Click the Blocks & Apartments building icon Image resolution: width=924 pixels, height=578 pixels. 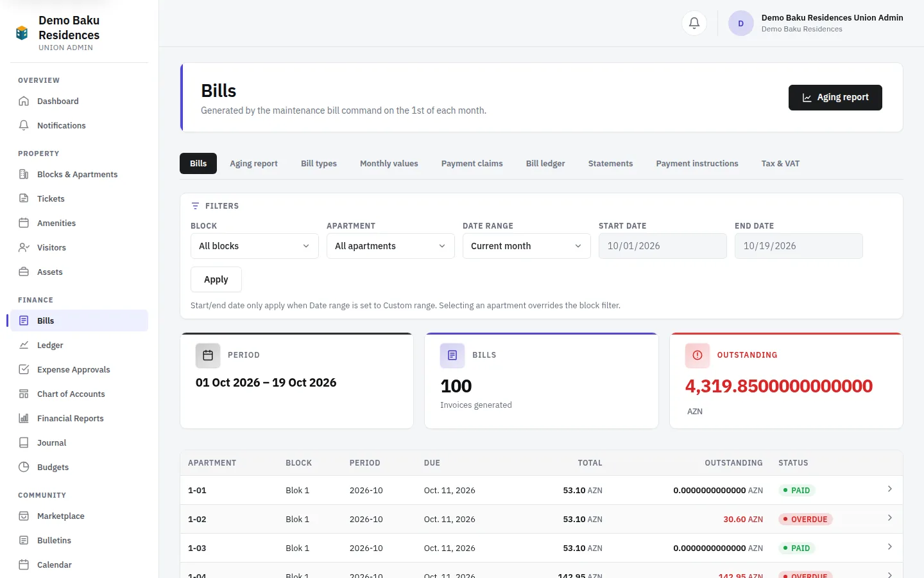(24, 174)
